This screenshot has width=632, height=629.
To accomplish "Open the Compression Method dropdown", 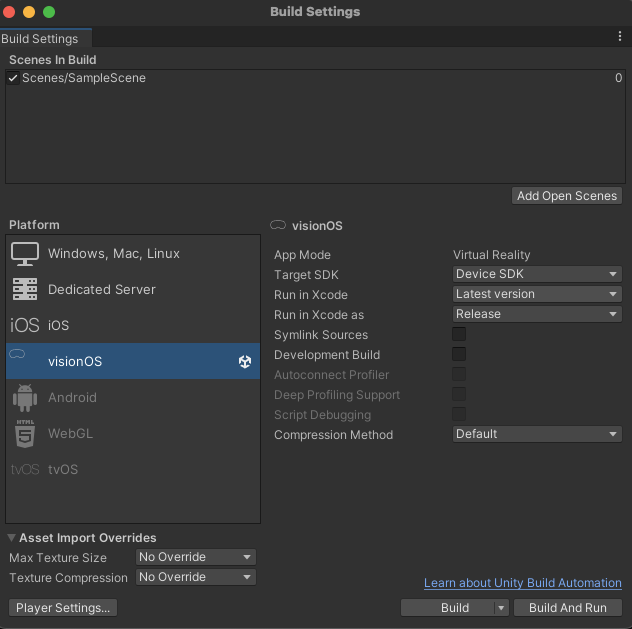I will click(x=537, y=434).
